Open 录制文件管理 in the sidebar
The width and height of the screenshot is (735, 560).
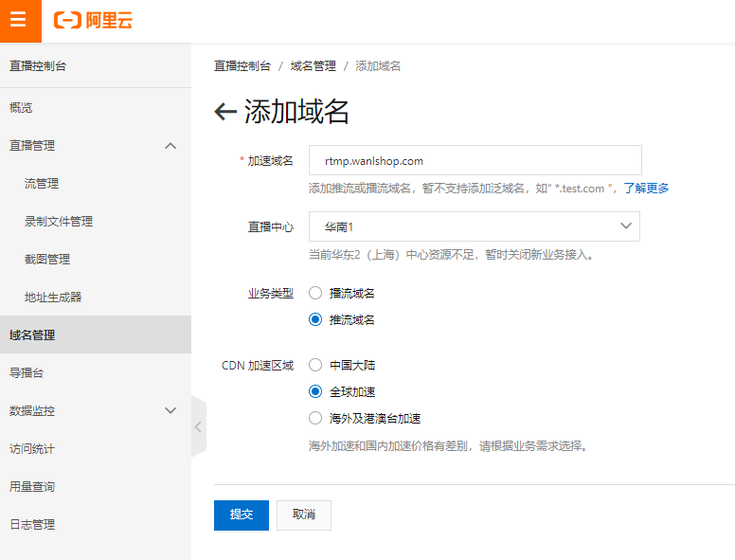[x=59, y=222]
